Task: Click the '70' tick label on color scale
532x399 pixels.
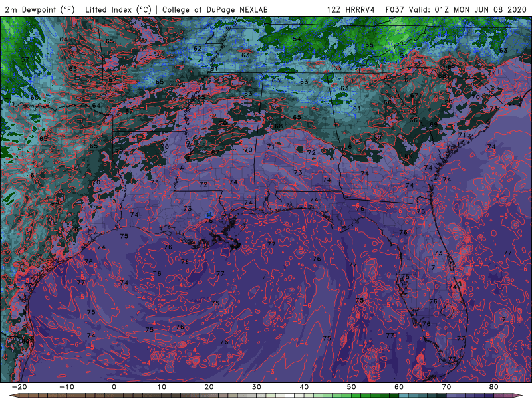Action: tap(446, 387)
